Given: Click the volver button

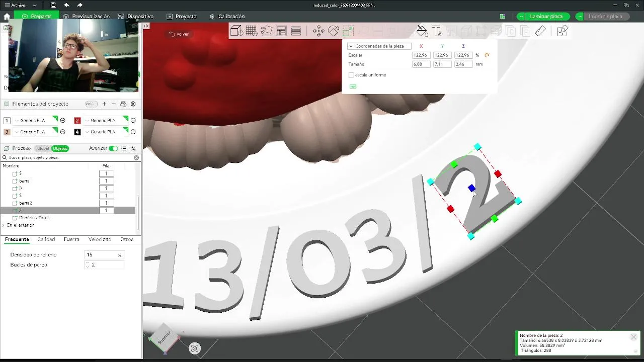Looking at the screenshot, I should tap(179, 34).
